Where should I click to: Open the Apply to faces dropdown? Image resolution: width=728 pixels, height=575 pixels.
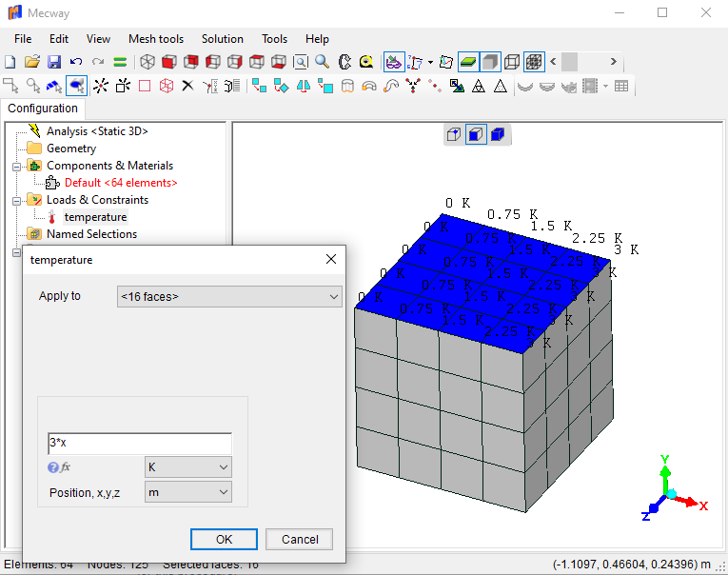point(229,297)
